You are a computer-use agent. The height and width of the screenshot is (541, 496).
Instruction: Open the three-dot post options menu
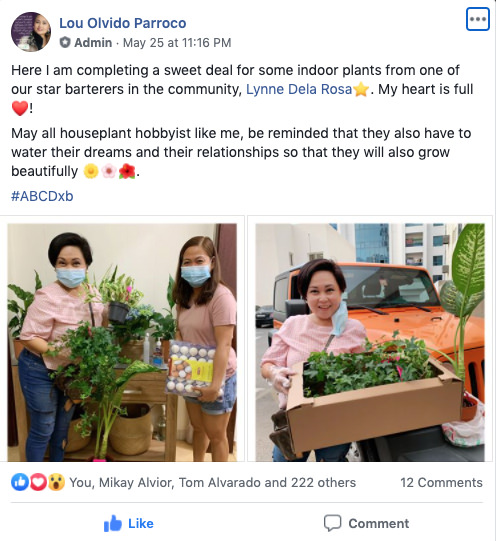pos(478,19)
